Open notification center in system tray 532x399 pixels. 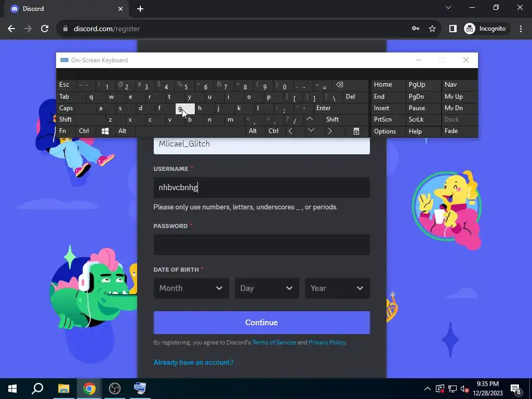[x=516, y=389]
